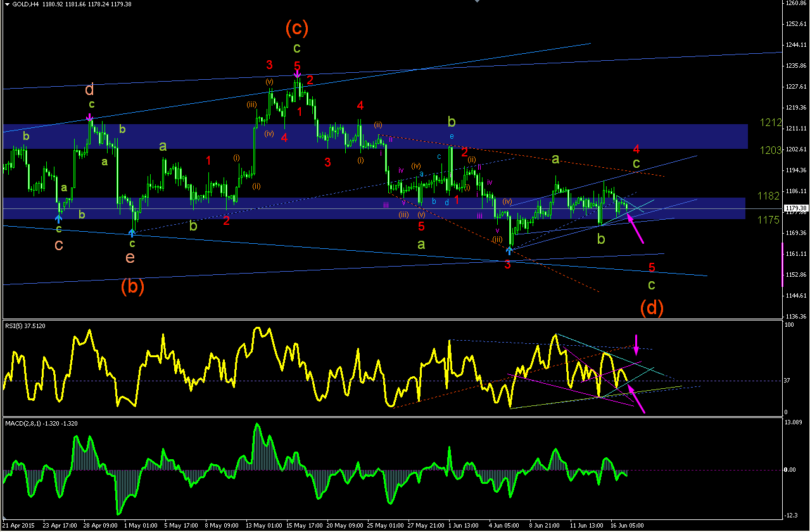Click price axis value 1136.36

click(x=795, y=317)
